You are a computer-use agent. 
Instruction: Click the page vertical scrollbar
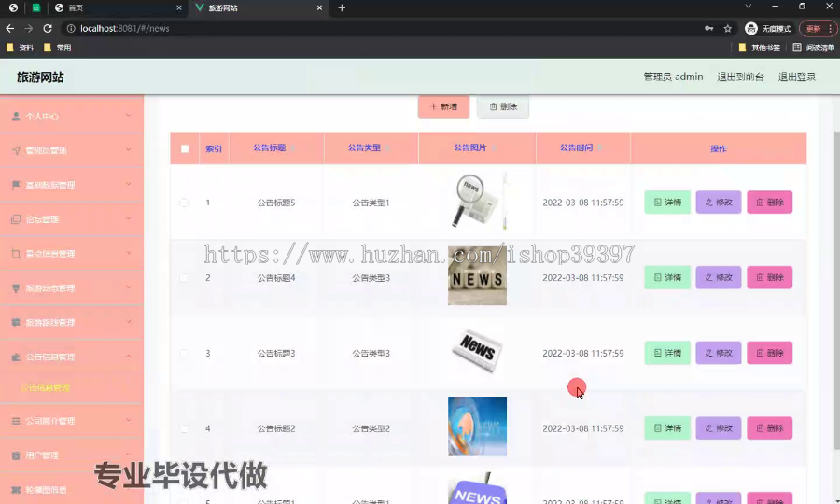836,289
